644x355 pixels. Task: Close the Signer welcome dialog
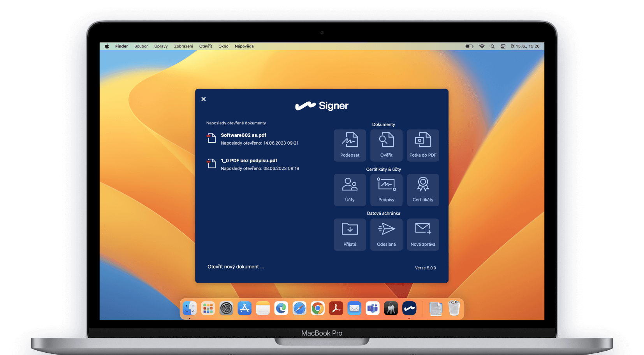pos(203,99)
